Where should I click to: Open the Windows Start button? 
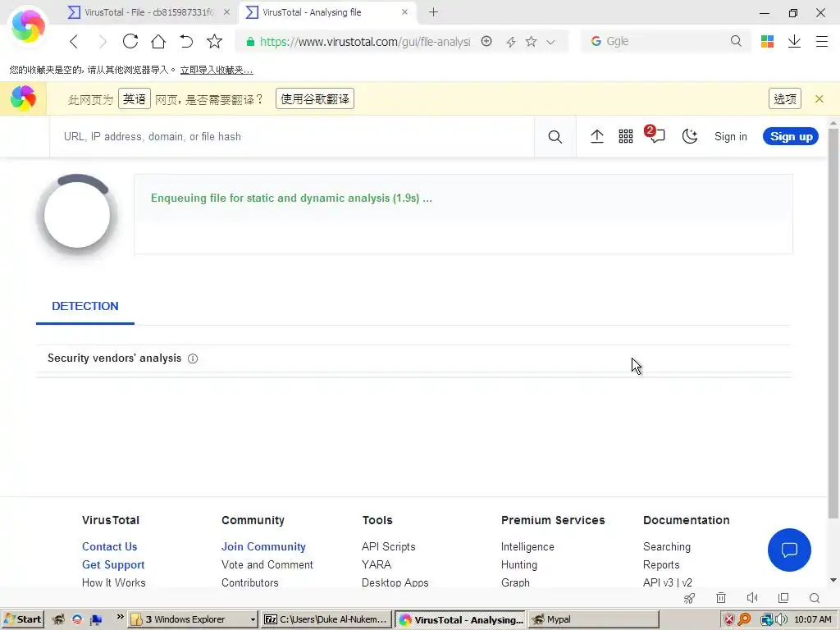[22, 619]
